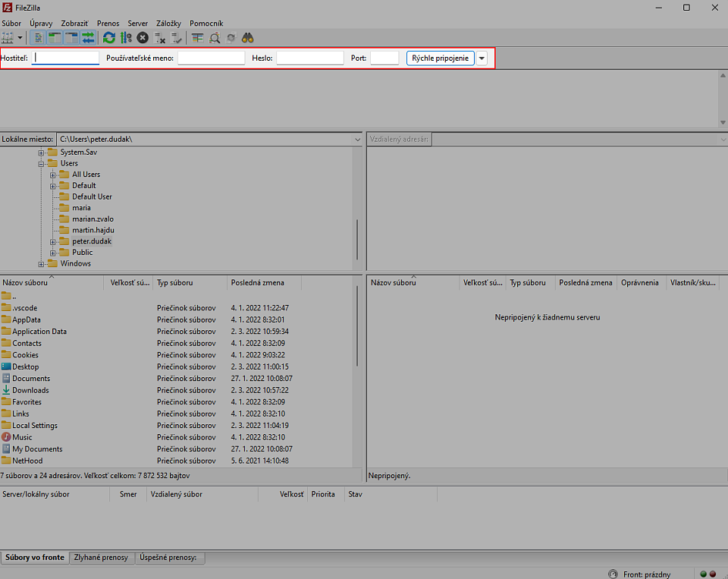Open directory listing filters dialog
This screenshot has height=579, width=728.
tap(197, 38)
